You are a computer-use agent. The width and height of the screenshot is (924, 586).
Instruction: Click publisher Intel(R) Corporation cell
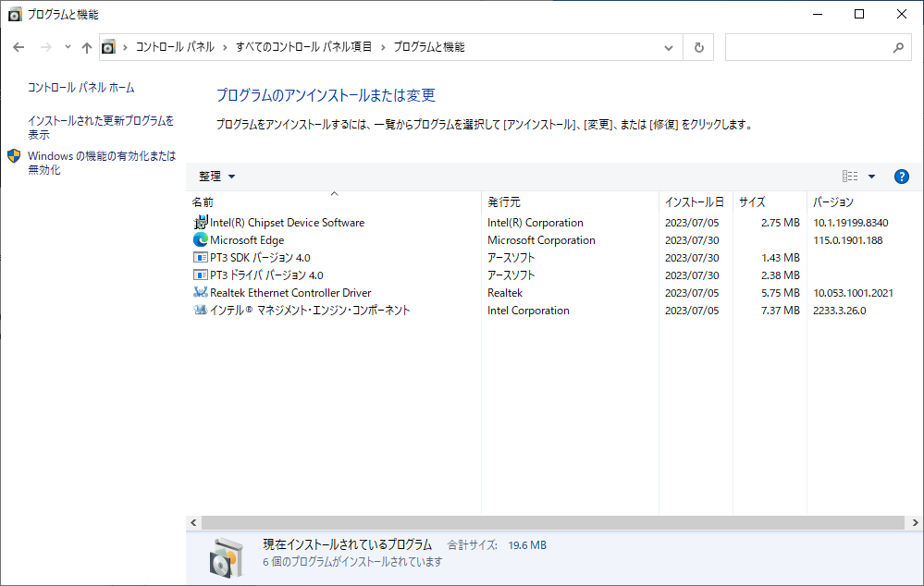click(x=536, y=223)
